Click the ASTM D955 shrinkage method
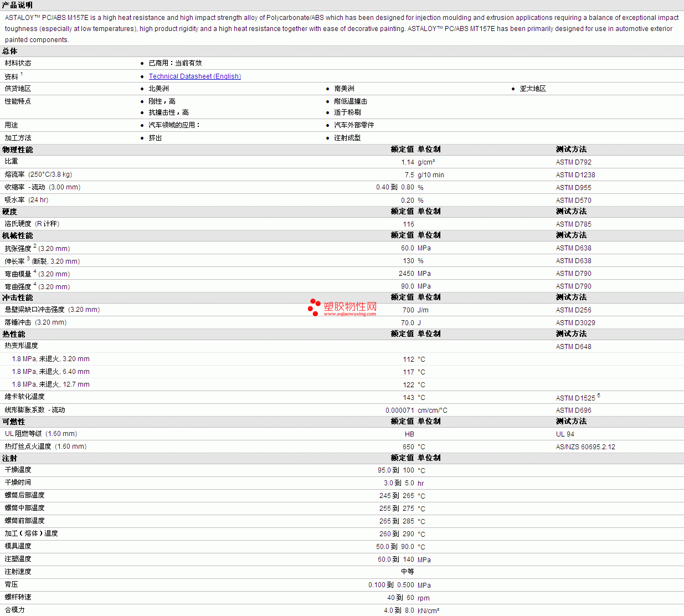The image size is (684, 616). 574,188
